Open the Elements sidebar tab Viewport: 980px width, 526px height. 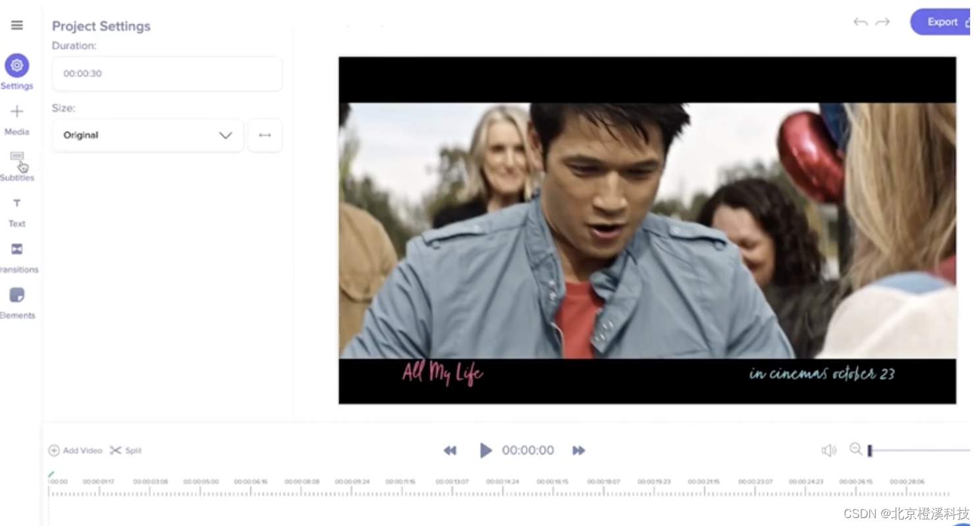click(17, 303)
